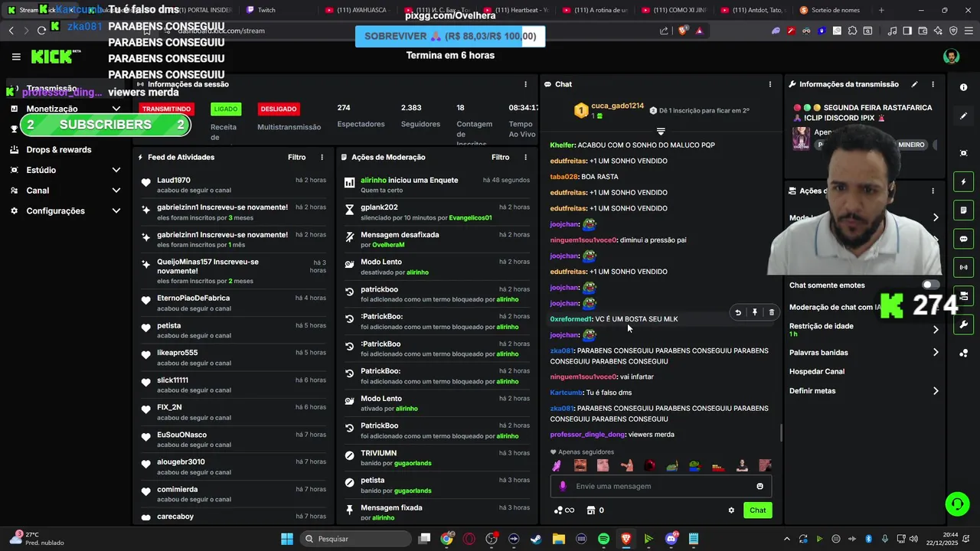Viewport: 980px width, 551px height.
Task: Open chat settings gear icon
Action: (731, 510)
